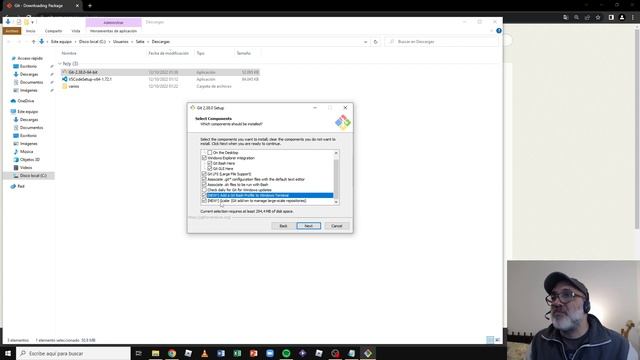Viewport: 640px width, 360px height.
Task: Toggle Associate .sh files with Bash checkbox
Action: pos(204,184)
